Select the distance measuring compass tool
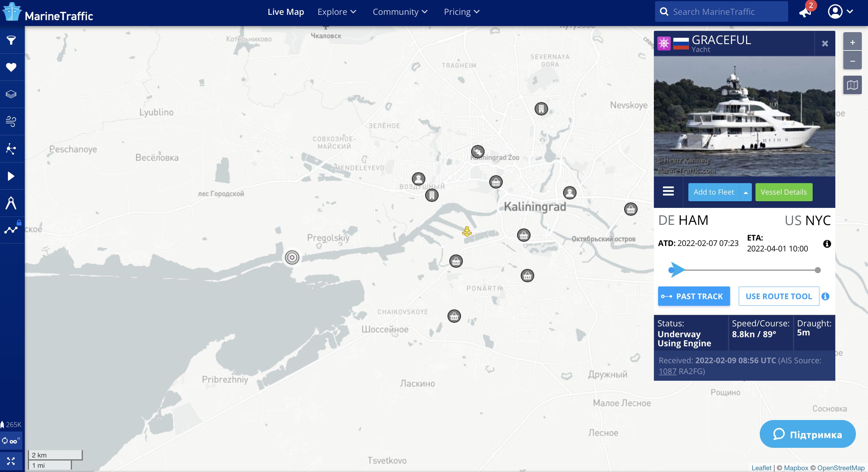This screenshot has height=472, width=868. click(11, 203)
